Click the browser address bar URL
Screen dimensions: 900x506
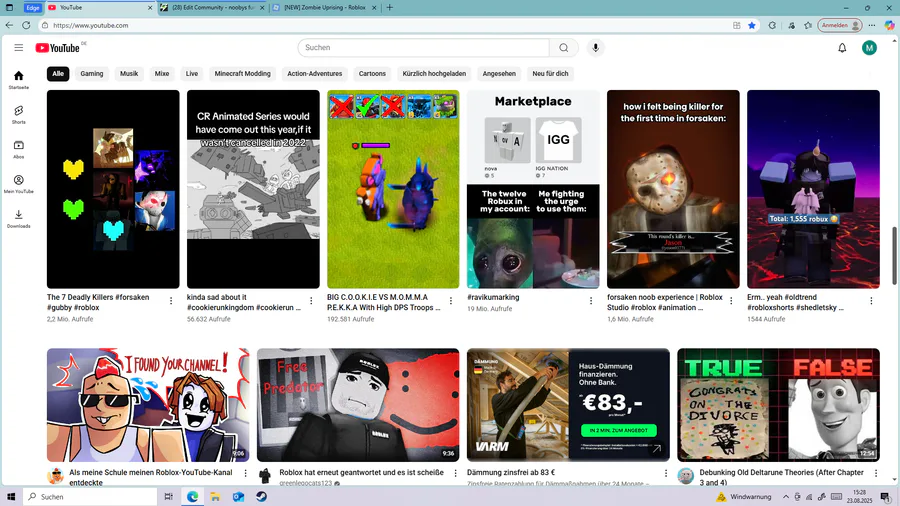coord(91,25)
